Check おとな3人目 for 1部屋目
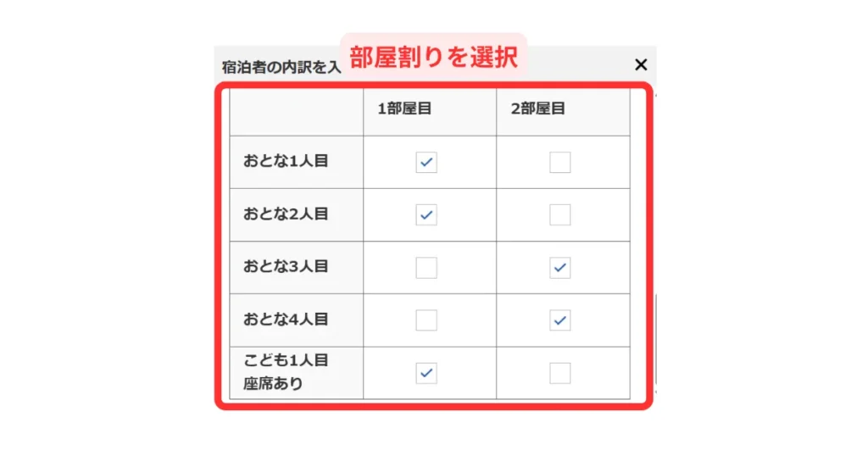Viewport: 868px width, 456px height. point(426,268)
